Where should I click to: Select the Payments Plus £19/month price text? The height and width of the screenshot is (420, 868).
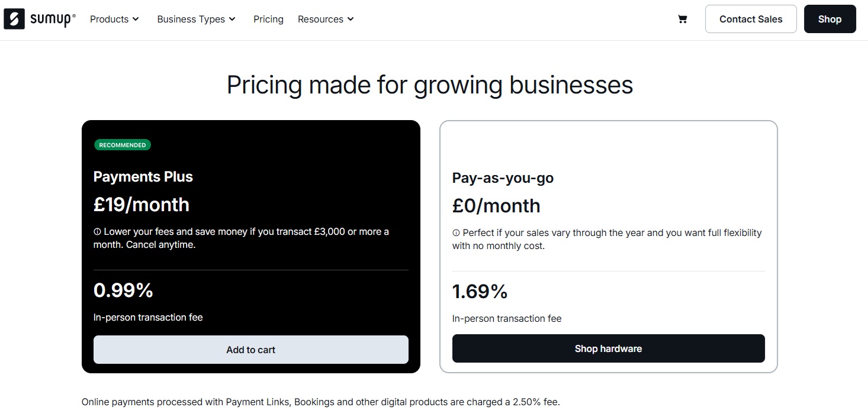tap(141, 204)
